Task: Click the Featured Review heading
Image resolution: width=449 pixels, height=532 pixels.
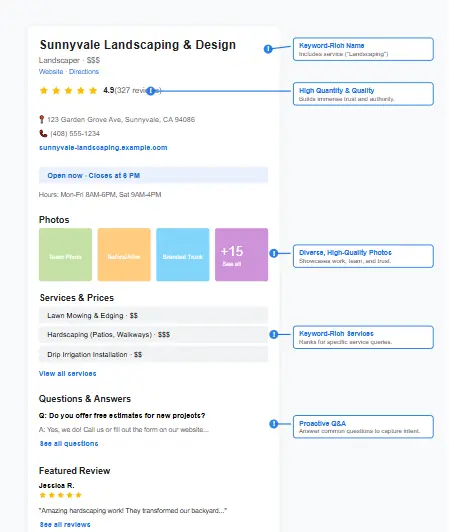Action: (x=75, y=471)
